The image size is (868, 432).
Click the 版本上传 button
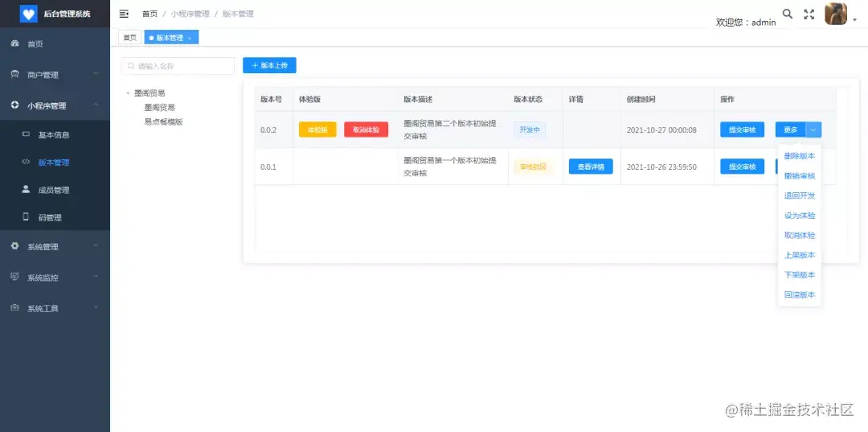[269, 65]
